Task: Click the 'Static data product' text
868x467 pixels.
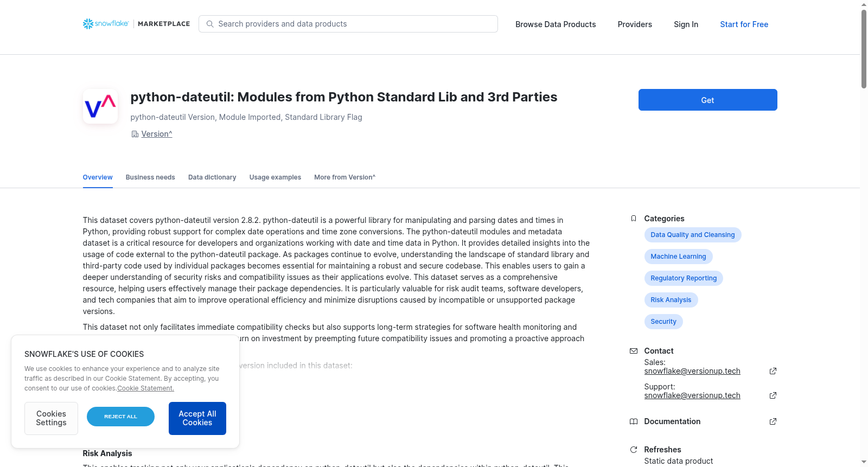Action: pos(679,461)
